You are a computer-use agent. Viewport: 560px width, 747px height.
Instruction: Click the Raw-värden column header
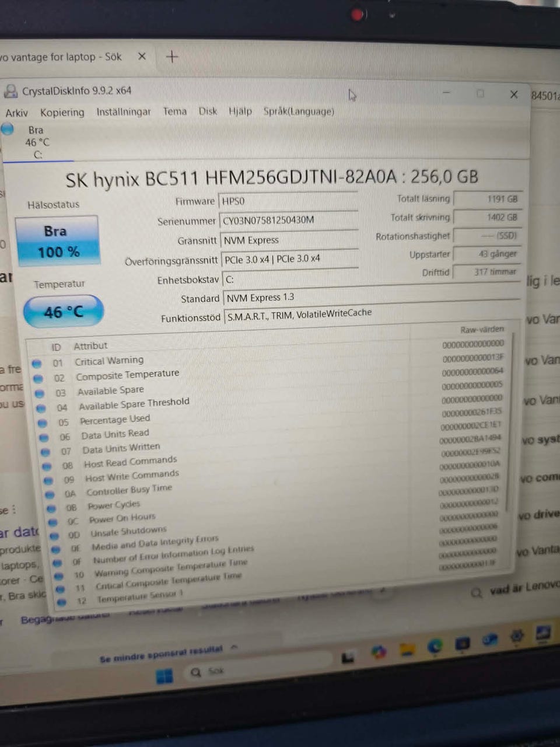pyautogui.click(x=482, y=329)
